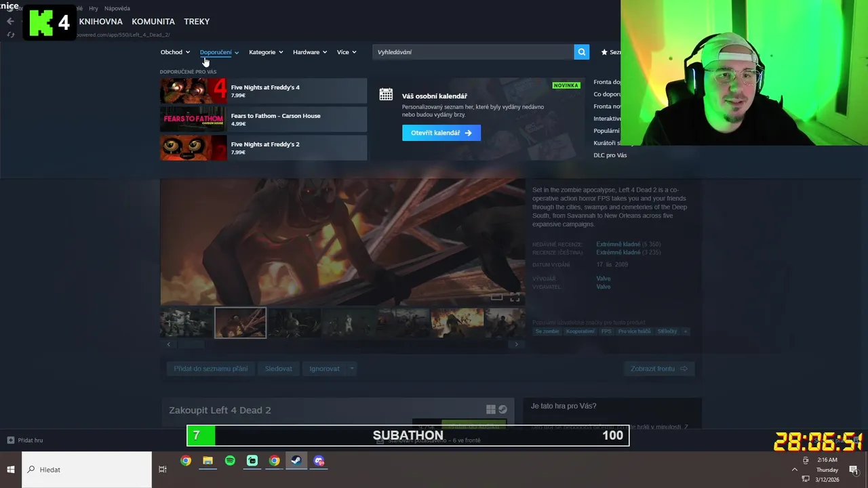Click the calendar icon beside Váš osobní kalendář

(386, 95)
